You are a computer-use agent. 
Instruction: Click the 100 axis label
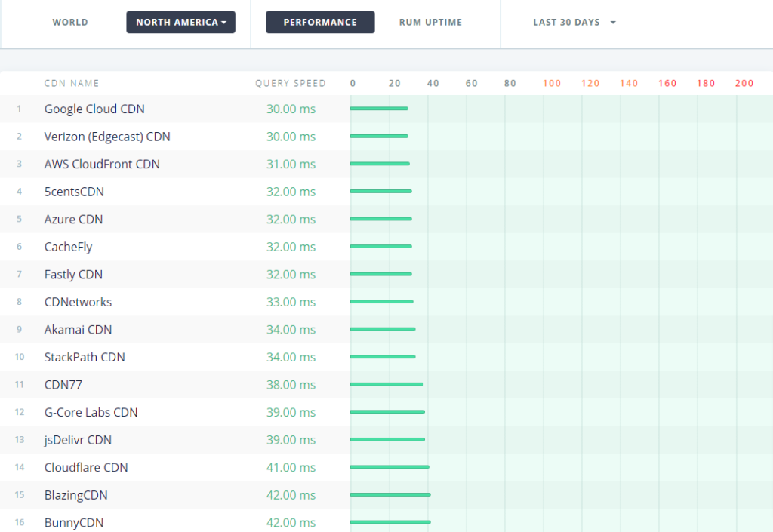click(552, 83)
